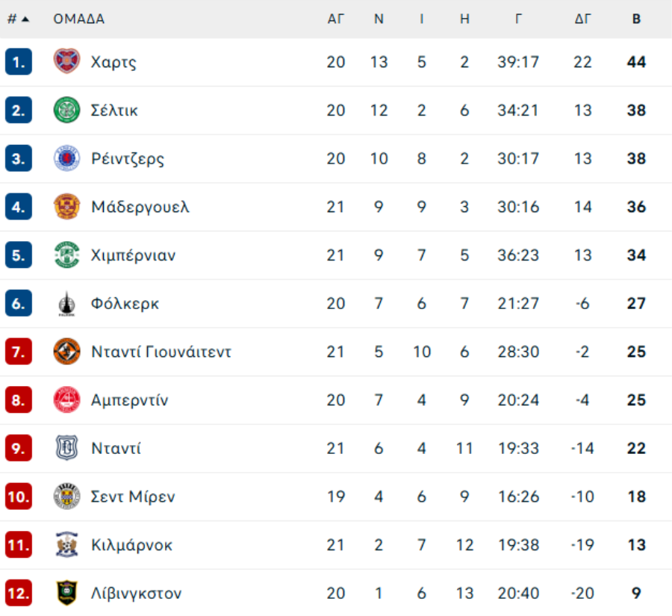Viewport: 672px width, 616px height.
Task: Click the ΟΜΑΔΑ column header
Action: click(78, 19)
